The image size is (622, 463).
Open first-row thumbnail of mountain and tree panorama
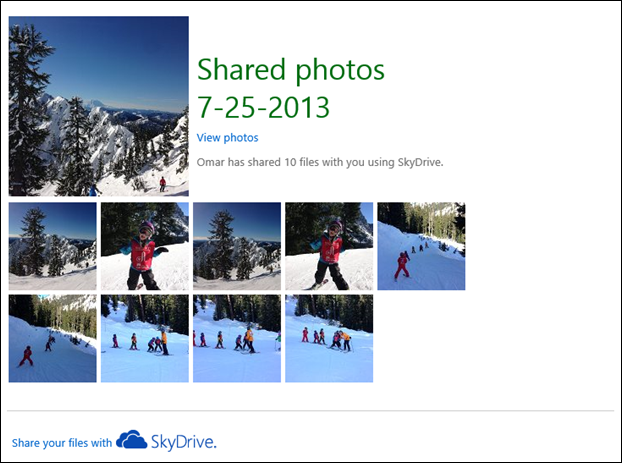[x=52, y=246]
